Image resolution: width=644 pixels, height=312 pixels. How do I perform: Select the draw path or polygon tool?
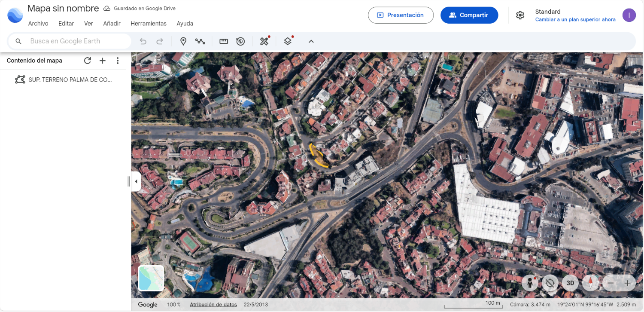(200, 41)
